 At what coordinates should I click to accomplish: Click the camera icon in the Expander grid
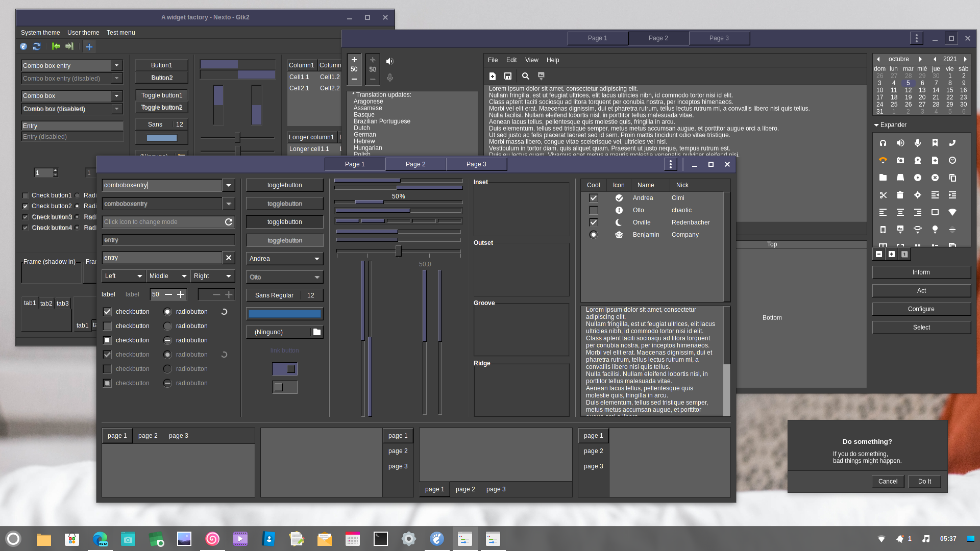900,160
